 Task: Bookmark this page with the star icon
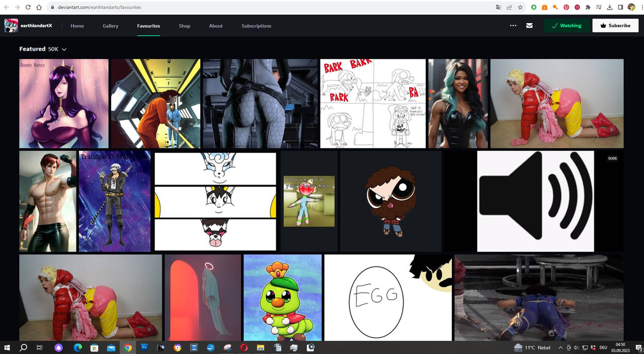point(520,8)
